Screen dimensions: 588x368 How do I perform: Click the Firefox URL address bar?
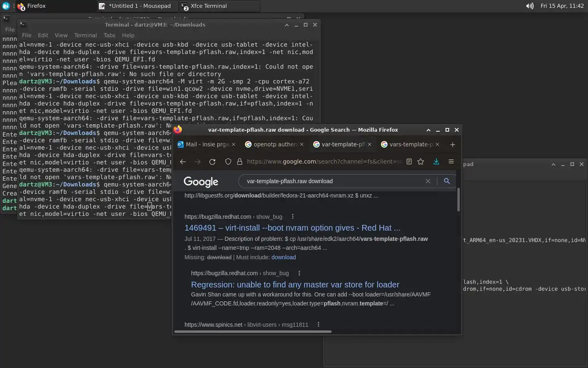pos(325,162)
